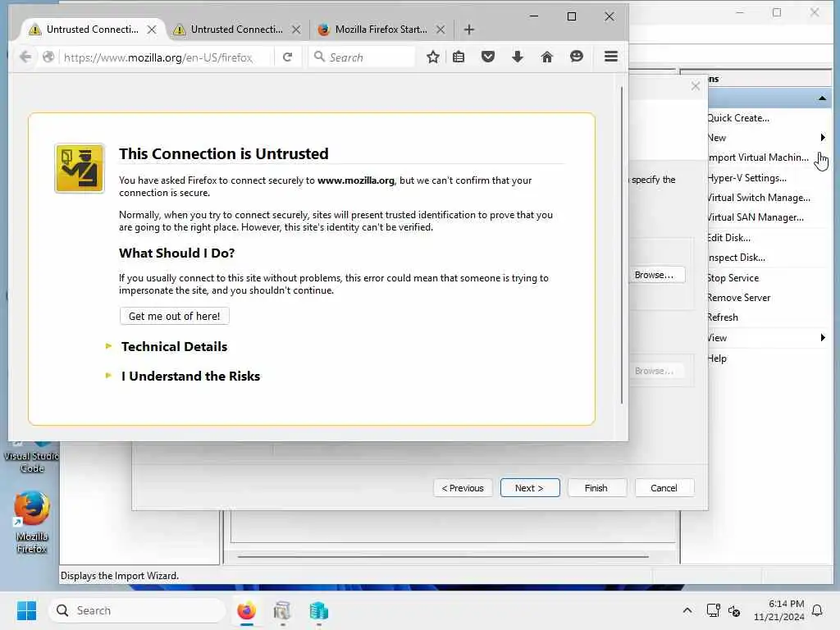
Task: Go to Firefox Home icon
Action: [x=547, y=57]
